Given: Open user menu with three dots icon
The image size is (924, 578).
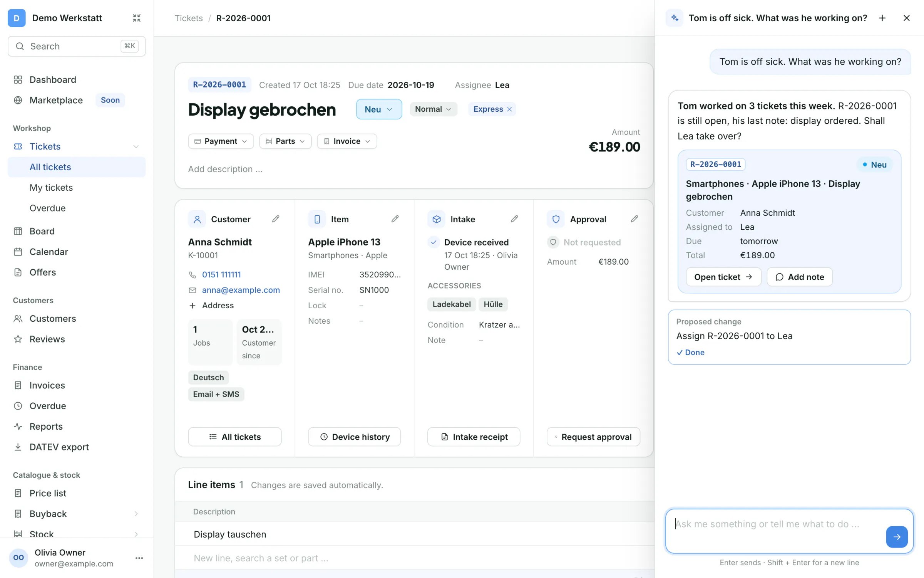Looking at the screenshot, I should 139,558.
